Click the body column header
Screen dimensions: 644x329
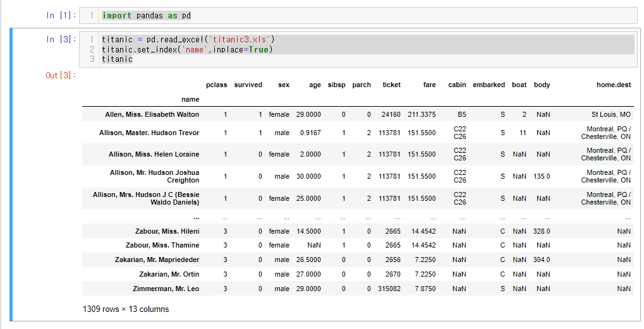point(542,85)
